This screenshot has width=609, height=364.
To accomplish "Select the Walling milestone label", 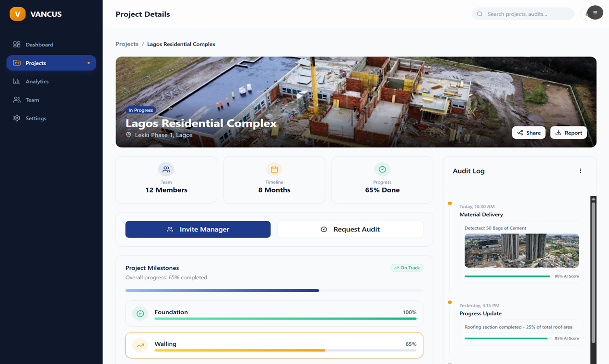I will 165,344.
